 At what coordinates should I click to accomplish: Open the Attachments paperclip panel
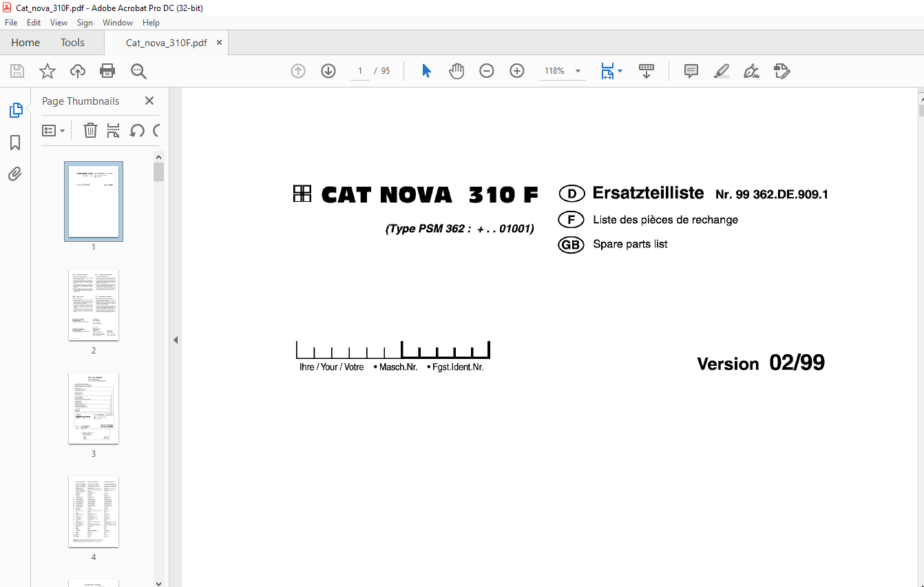pos(15,174)
